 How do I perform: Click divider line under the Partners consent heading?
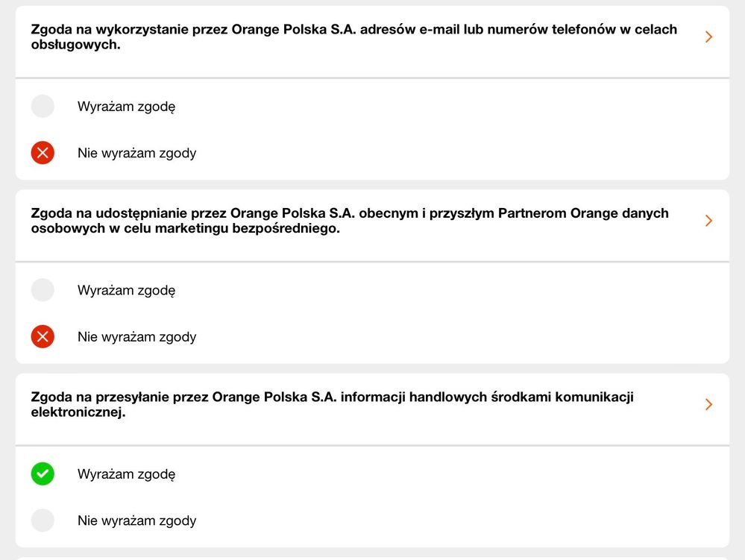click(372, 262)
